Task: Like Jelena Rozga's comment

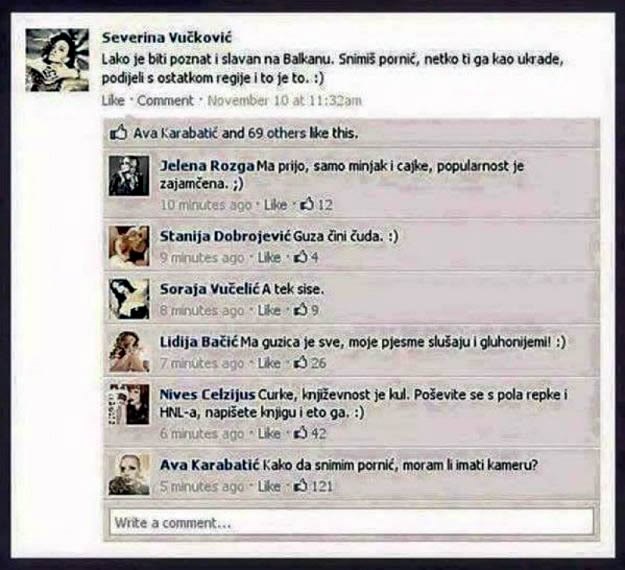Action: [x=275, y=205]
